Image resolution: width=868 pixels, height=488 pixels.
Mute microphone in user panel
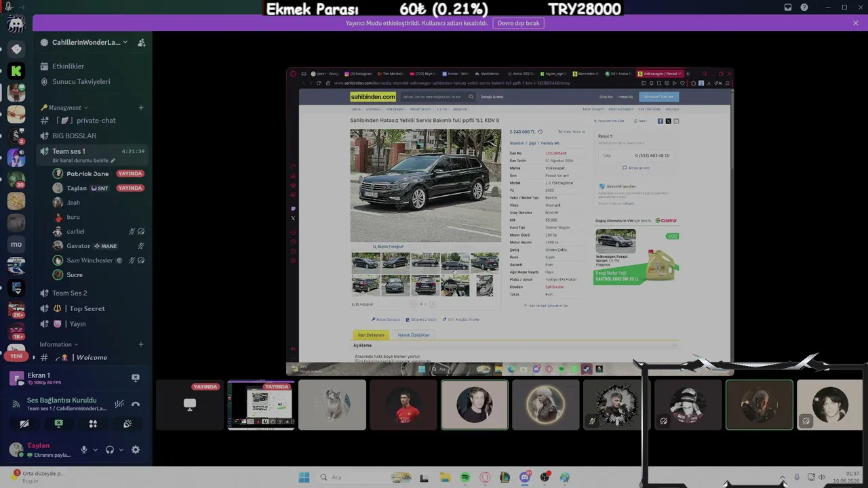click(x=84, y=449)
